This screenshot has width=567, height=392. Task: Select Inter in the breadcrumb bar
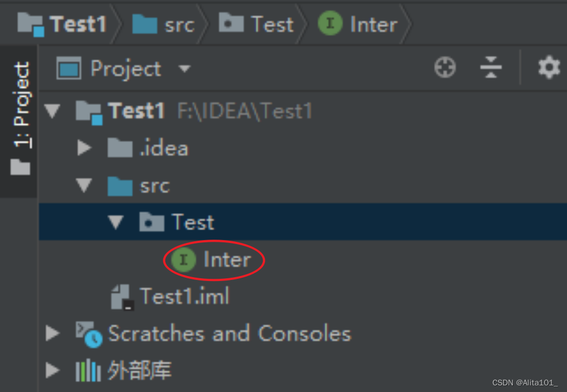(x=374, y=25)
